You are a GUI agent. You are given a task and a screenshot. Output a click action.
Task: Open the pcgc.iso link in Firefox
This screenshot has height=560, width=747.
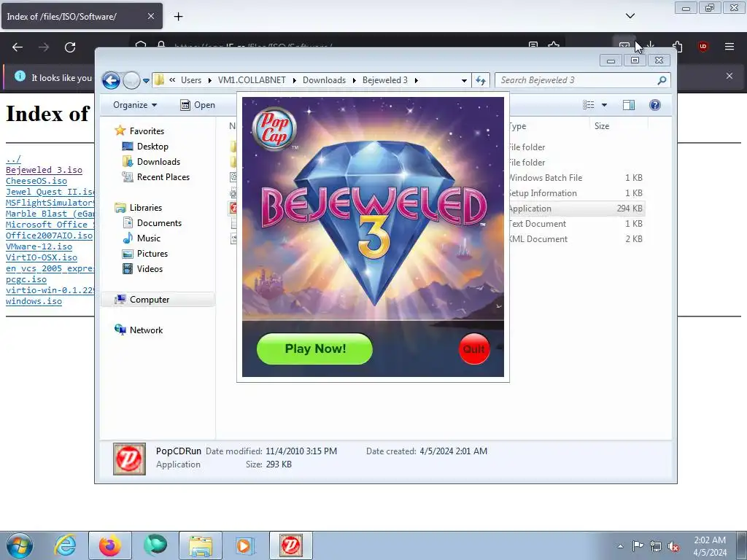pos(26,279)
